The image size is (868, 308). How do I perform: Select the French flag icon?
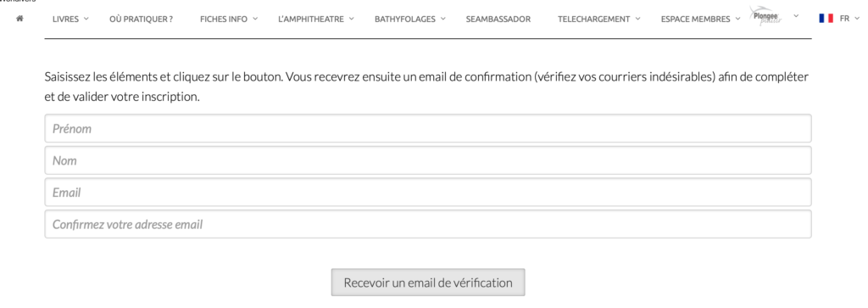pos(826,19)
